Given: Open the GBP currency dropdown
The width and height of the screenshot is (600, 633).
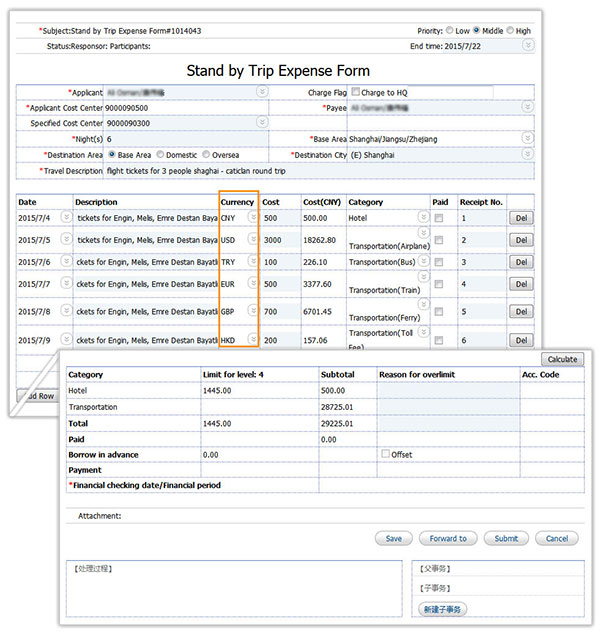Looking at the screenshot, I should coord(253,310).
